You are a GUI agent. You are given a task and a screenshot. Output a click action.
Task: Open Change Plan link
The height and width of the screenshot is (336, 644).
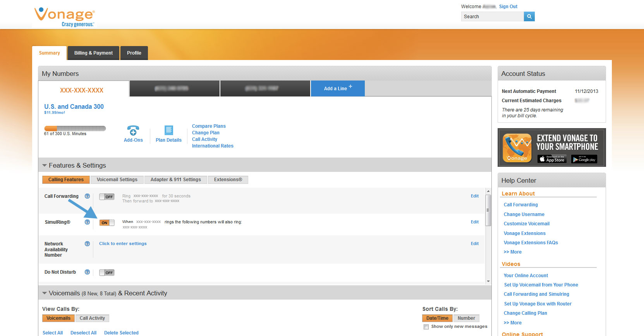[206, 133]
